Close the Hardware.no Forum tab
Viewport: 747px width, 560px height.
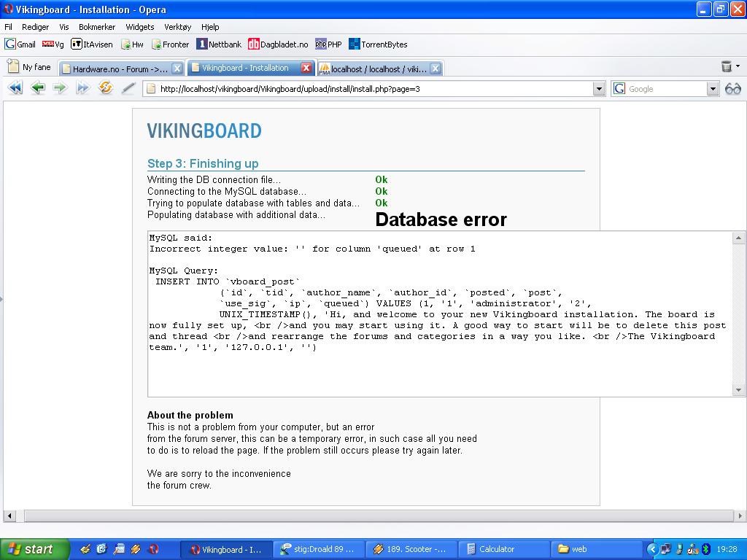[177, 69]
